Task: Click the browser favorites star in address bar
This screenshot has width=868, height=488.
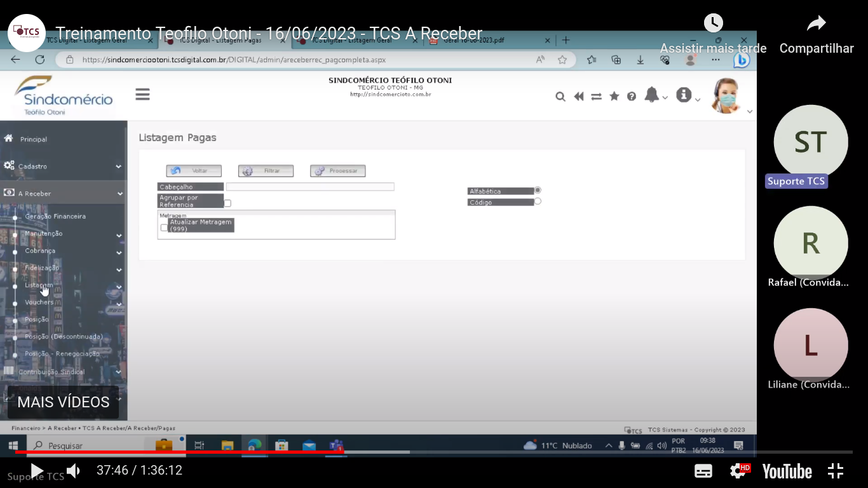Action: (562, 59)
